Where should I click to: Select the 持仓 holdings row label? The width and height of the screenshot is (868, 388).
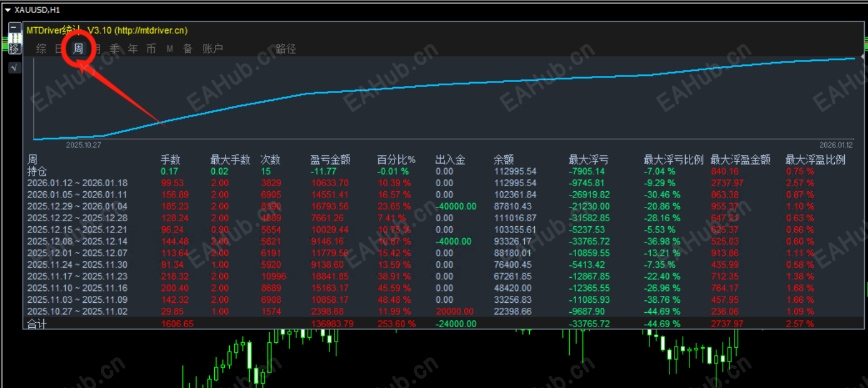tap(37, 171)
